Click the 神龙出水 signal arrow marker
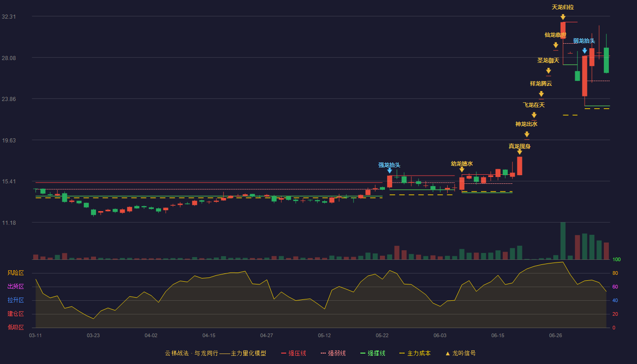 pos(527,134)
